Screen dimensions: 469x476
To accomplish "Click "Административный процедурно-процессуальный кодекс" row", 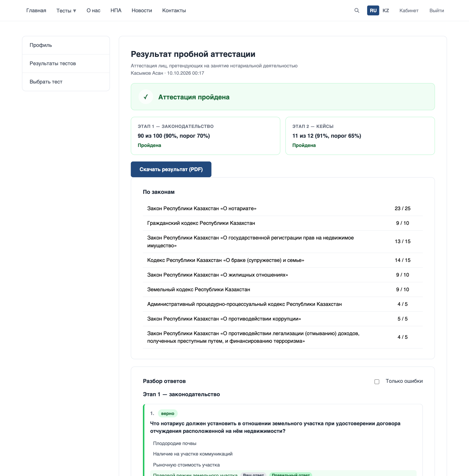I will (283, 304).
